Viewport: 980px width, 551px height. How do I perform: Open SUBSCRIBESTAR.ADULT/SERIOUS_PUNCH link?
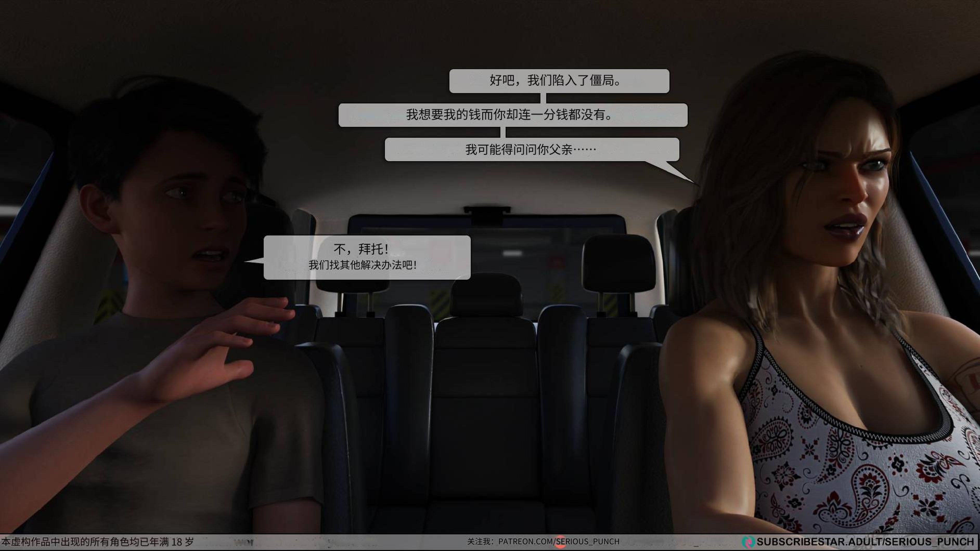pyautogui.click(x=865, y=541)
